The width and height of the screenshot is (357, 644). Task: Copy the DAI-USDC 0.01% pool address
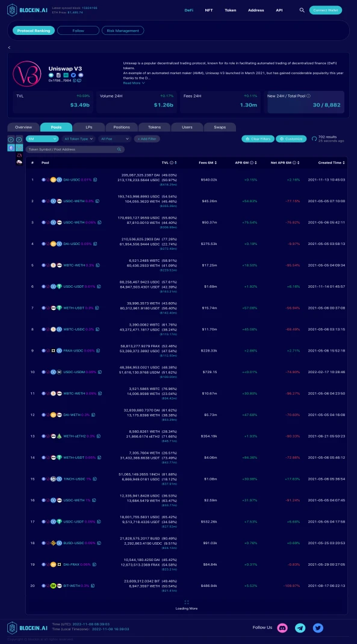tap(95, 179)
